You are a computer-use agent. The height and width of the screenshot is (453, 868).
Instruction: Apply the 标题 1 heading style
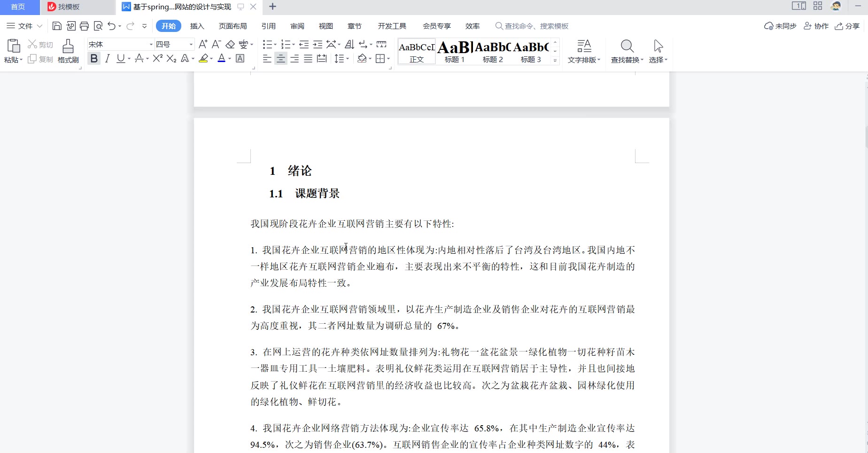[455, 51]
